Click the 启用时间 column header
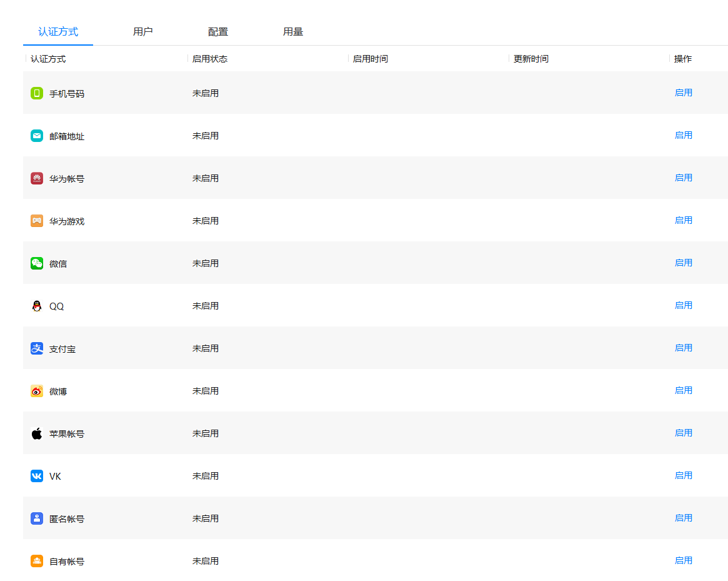Image resolution: width=728 pixels, height=581 pixels. (370, 59)
